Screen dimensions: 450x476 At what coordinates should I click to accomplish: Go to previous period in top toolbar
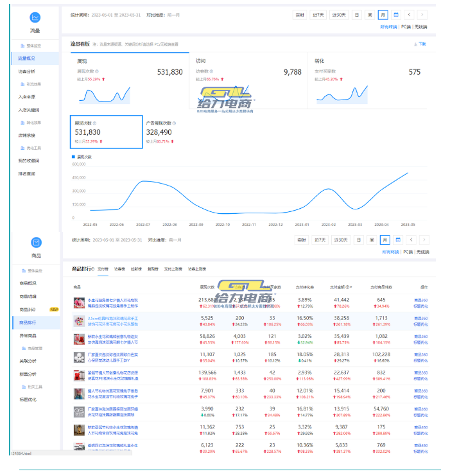click(x=409, y=14)
